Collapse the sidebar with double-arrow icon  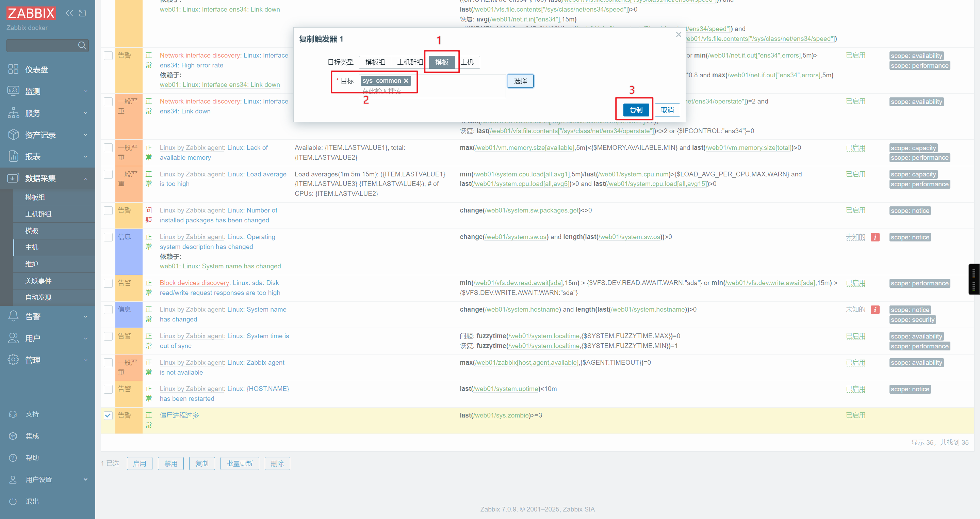pos(69,13)
